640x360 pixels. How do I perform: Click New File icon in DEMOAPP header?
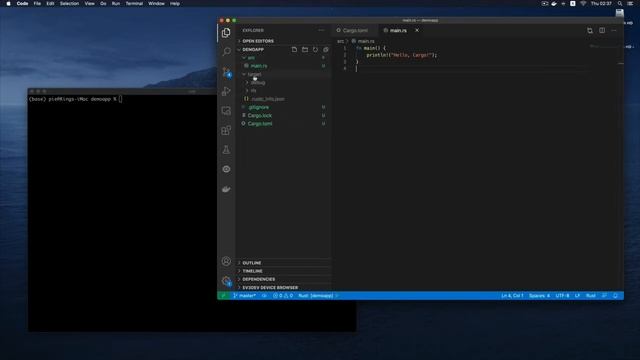pyautogui.click(x=294, y=49)
